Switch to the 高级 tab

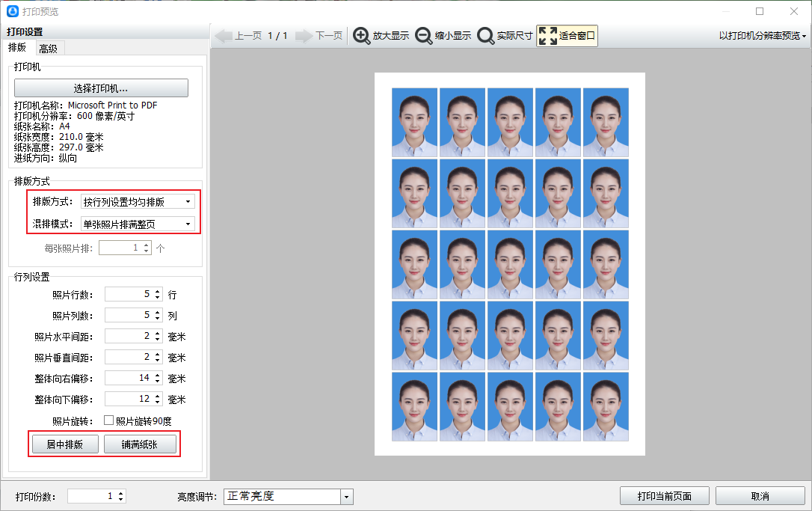click(x=49, y=49)
